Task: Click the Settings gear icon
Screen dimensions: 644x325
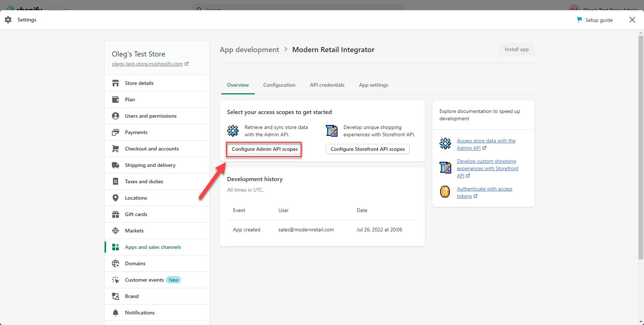Action: pyautogui.click(x=8, y=20)
